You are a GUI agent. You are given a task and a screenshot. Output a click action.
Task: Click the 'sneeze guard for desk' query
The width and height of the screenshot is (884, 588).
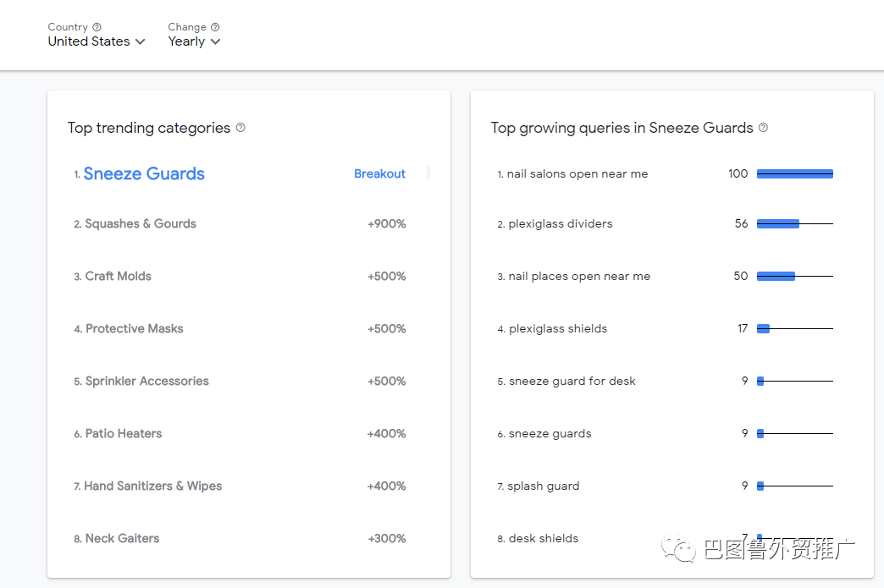coord(572,382)
